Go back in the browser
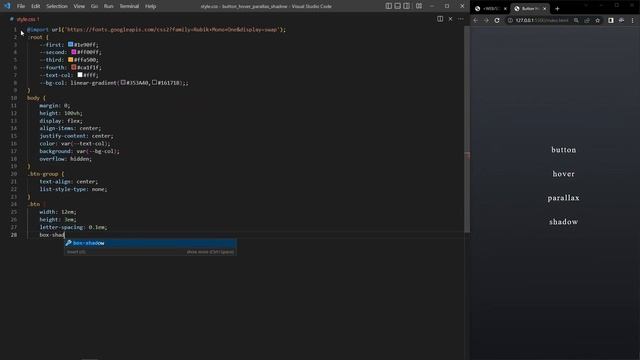This screenshot has width=640, height=360. coord(476,20)
